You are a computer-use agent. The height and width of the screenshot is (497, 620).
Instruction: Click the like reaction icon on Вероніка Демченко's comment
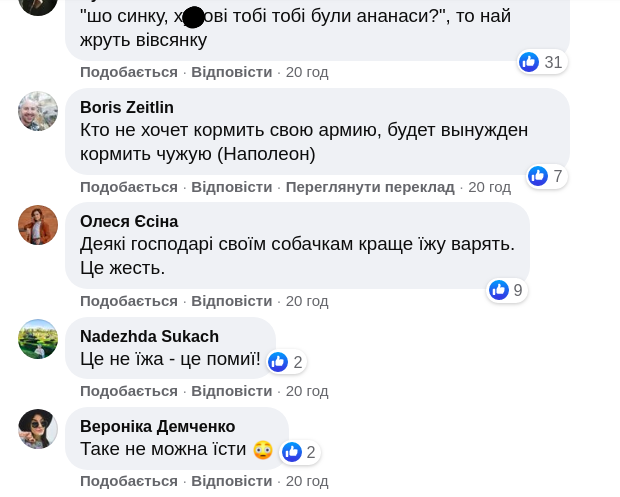pyautogui.click(x=292, y=452)
